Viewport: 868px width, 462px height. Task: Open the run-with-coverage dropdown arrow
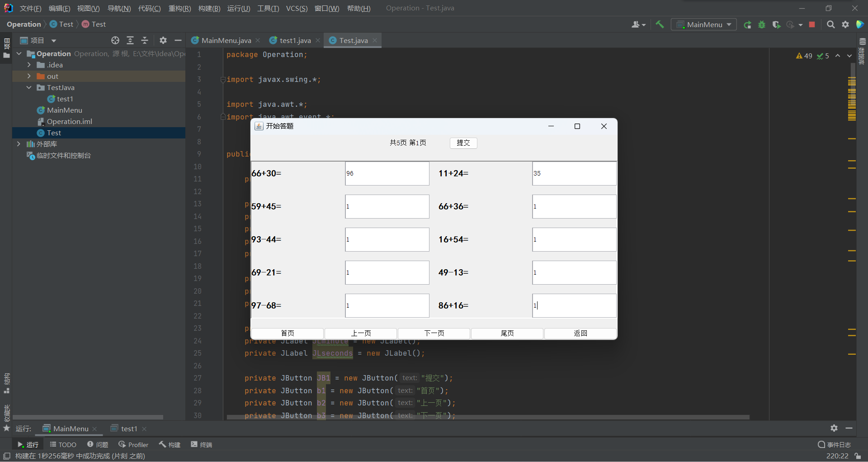coord(800,25)
